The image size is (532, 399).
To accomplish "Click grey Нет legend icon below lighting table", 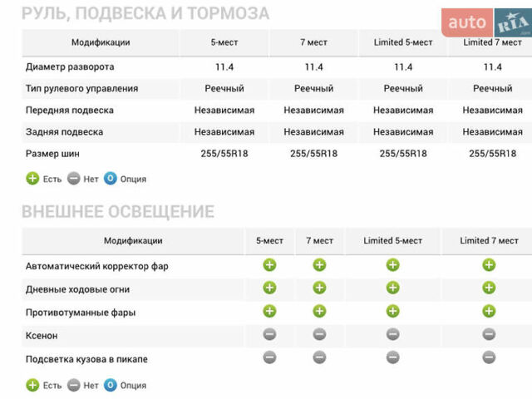I will point(74,385).
